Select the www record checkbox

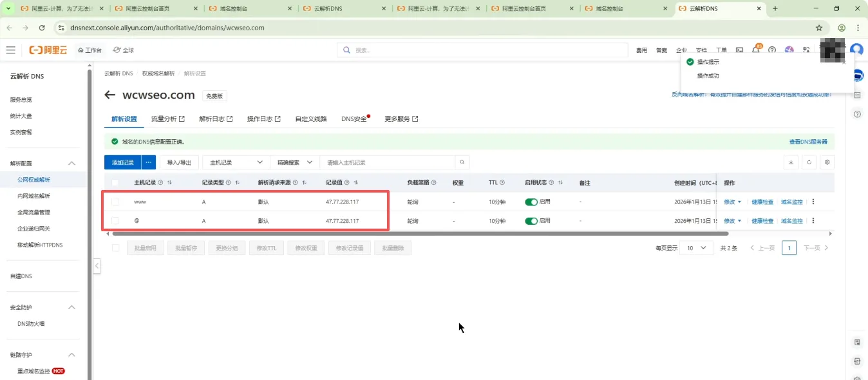coord(115,202)
